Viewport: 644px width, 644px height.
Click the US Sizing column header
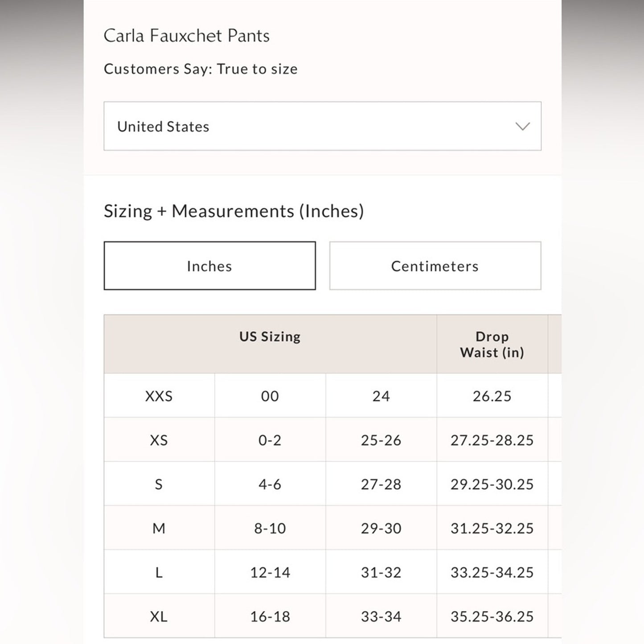(x=270, y=336)
